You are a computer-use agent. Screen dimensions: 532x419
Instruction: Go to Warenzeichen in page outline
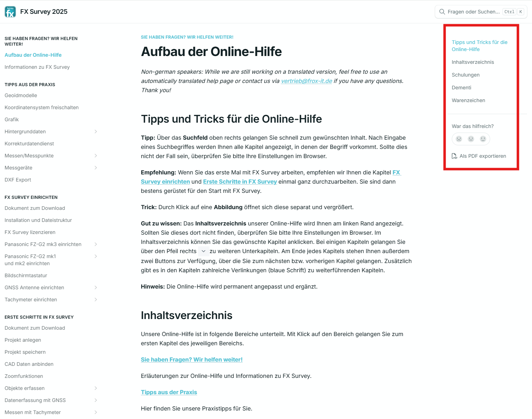[468, 100]
